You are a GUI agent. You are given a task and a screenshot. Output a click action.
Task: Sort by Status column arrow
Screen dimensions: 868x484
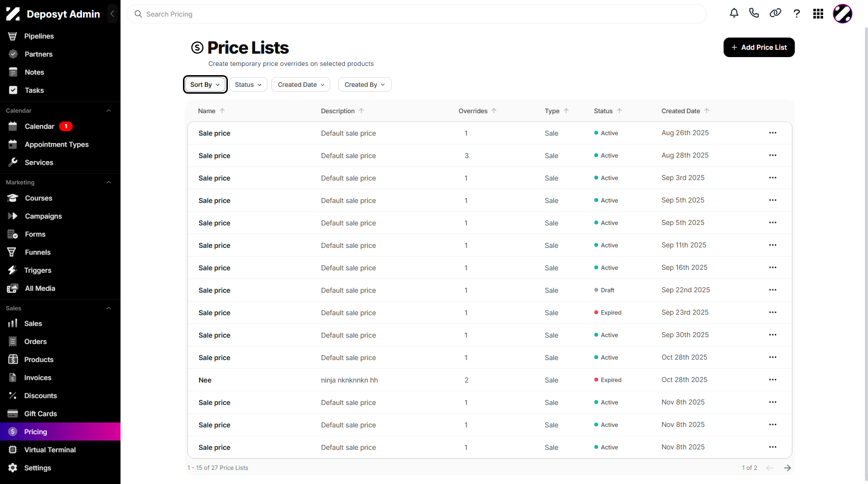click(620, 111)
